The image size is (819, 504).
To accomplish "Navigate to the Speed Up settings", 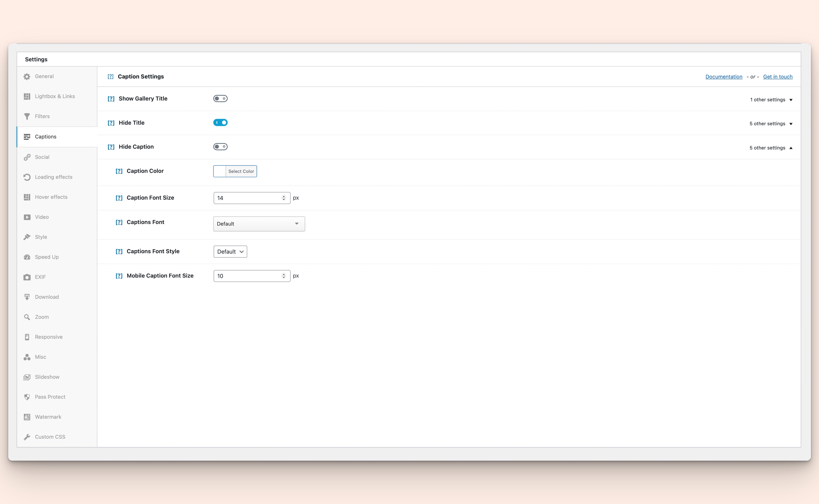I will [x=47, y=257].
